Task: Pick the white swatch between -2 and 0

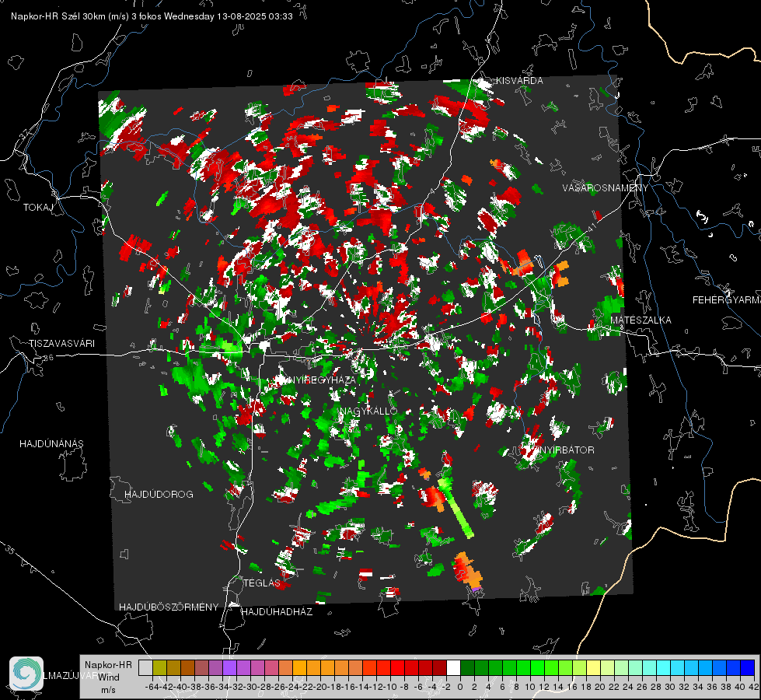Action: point(453,667)
